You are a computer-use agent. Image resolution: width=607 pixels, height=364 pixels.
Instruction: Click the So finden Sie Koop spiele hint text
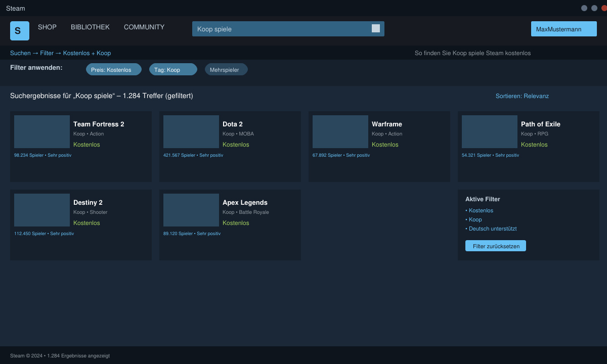tap(473, 53)
